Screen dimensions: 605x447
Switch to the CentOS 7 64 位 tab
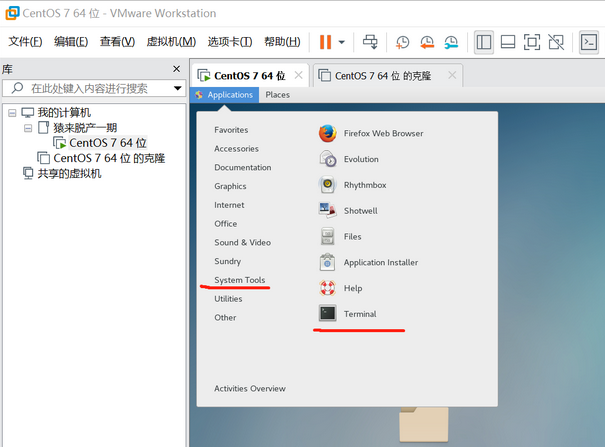[x=249, y=76]
